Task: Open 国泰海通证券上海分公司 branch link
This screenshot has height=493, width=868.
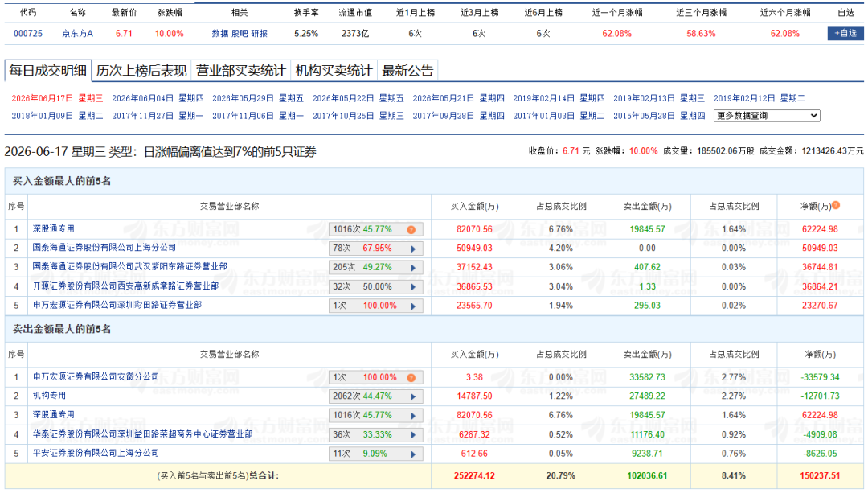Action: coord(104,248)
